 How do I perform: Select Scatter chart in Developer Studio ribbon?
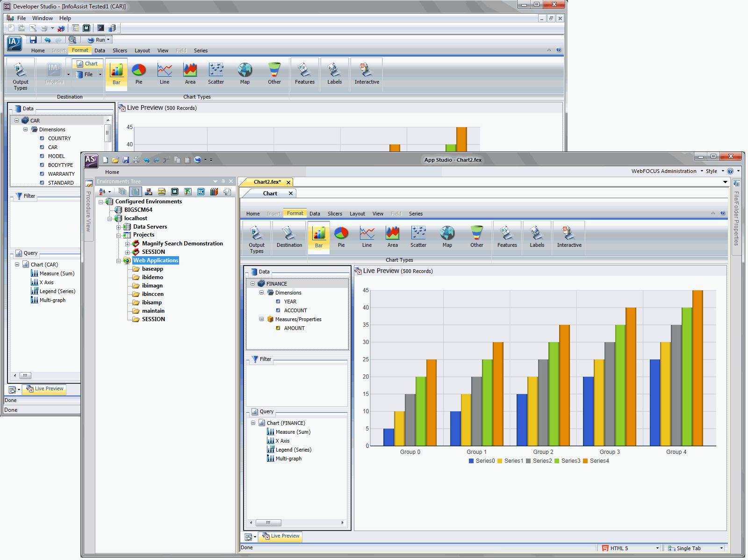coord(216,74)
